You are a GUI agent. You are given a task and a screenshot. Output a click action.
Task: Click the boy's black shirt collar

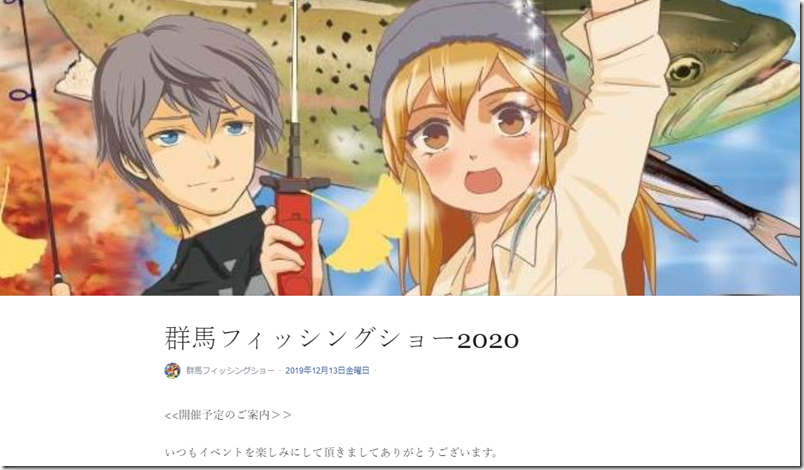coord(215,241)
